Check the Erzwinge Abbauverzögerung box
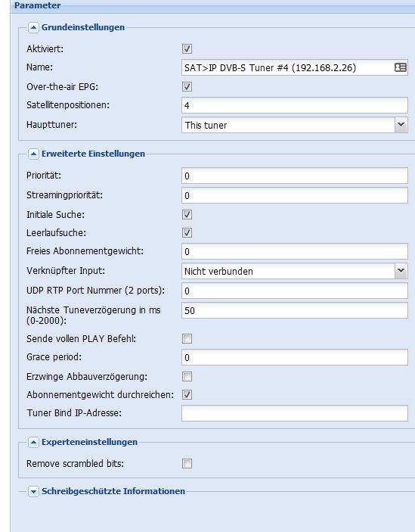 point(187,376)
